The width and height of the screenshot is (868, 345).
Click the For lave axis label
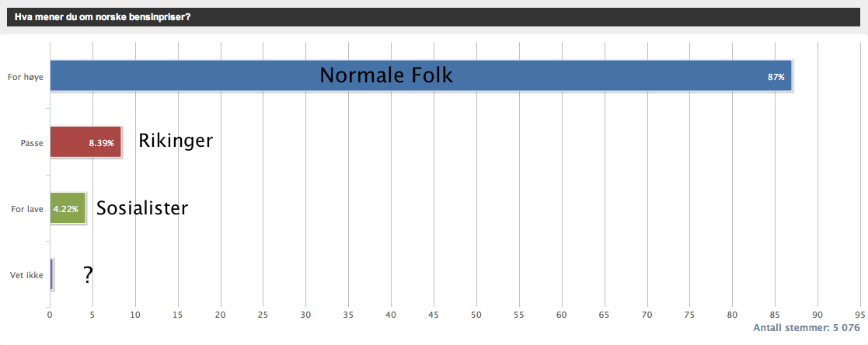(27, 209)
